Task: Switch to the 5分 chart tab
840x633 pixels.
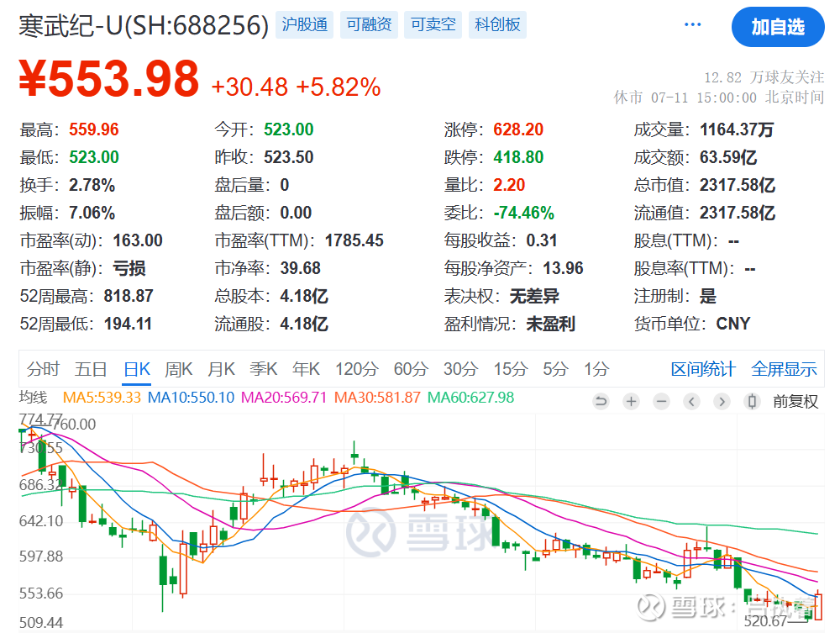Action: tap(555, 369)
